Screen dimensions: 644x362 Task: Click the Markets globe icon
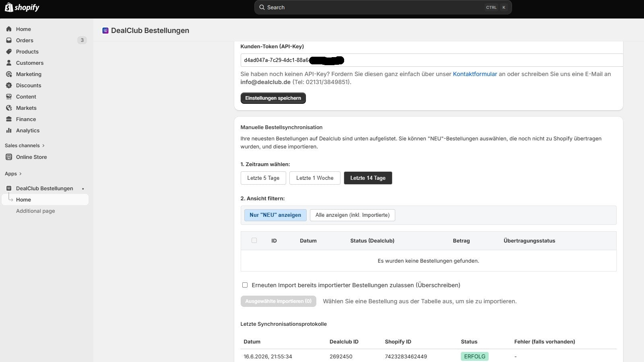[9, 108]
